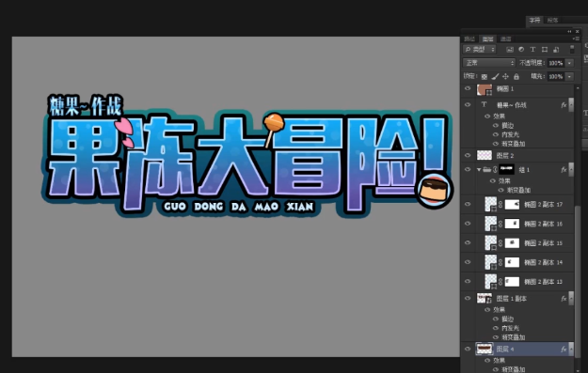Click opacity value field 100%
This screenshot has height=373, width=588.
point(556,63)
